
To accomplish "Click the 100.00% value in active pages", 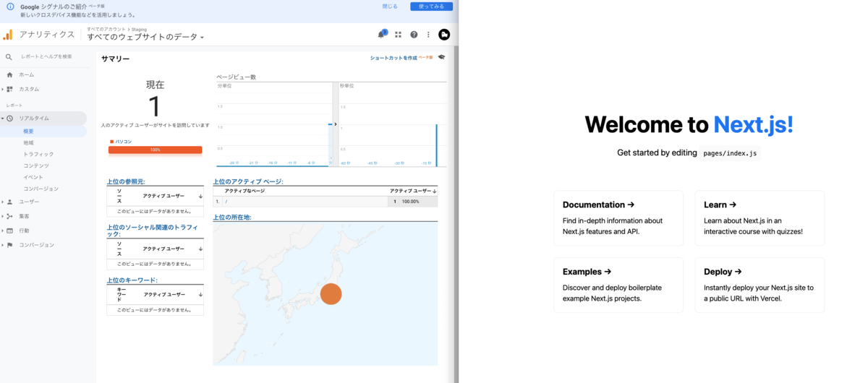I will point(410,202).
